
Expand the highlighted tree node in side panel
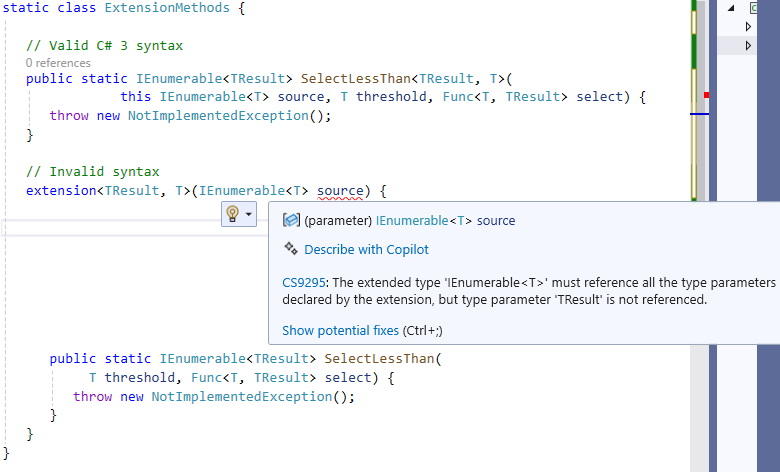tap(748, 46)
